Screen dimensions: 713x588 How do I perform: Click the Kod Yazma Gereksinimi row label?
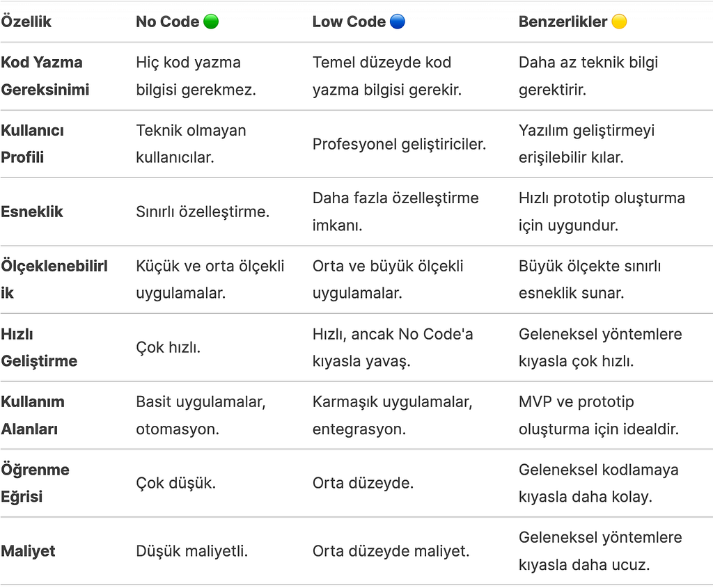click(45, 76)
